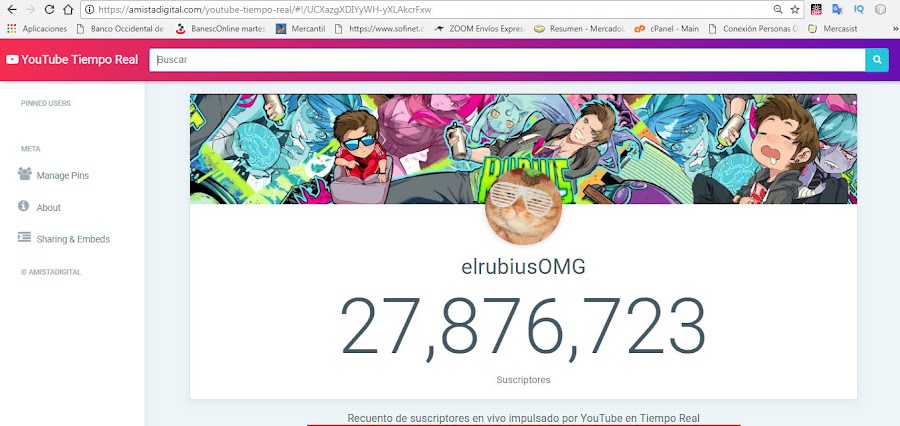Click the elrubiusOMG cat avatar

point(523,207)
